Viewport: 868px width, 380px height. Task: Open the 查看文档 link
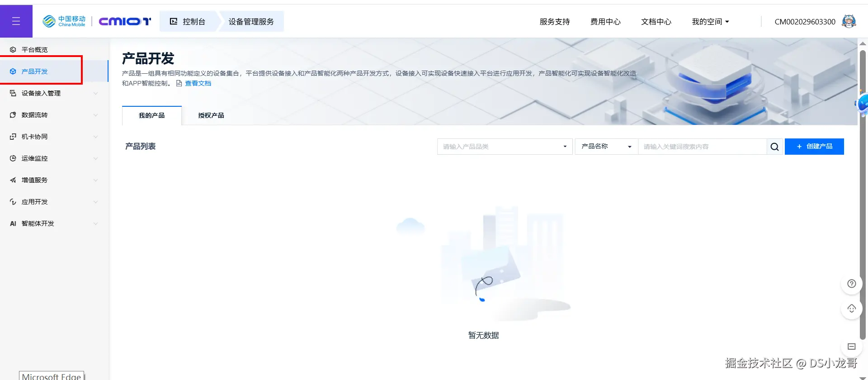tap(198, 83)
